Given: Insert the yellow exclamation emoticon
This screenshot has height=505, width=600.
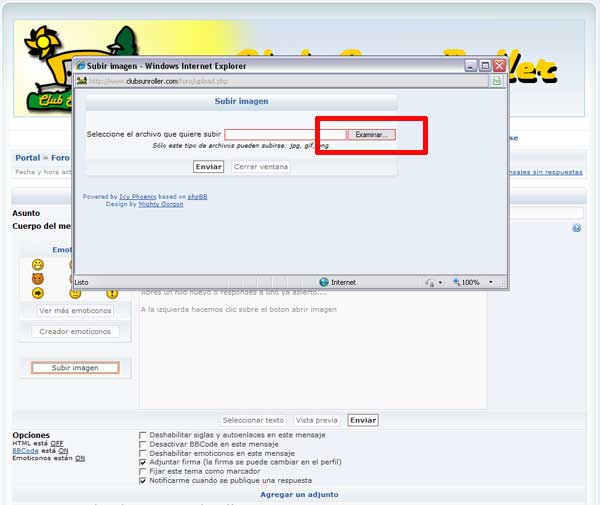Looking at the screenshot, I should pos(112,293).
